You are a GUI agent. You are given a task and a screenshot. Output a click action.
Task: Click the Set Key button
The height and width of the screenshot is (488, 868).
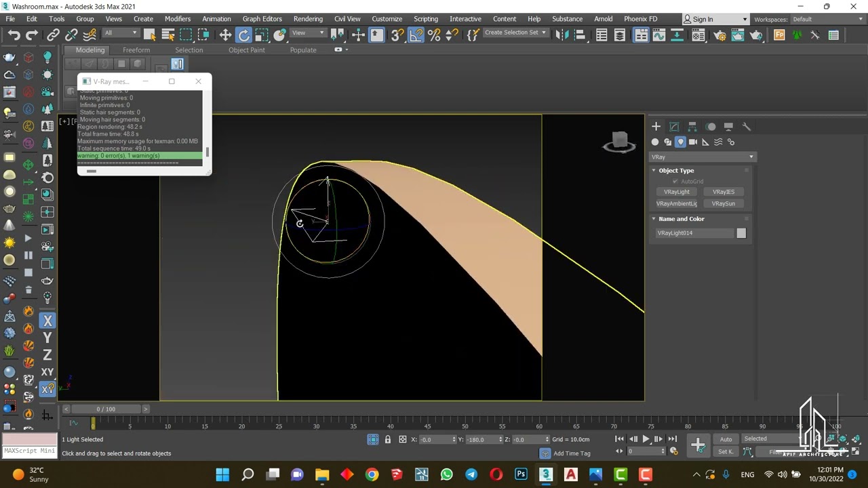(726, 451)
